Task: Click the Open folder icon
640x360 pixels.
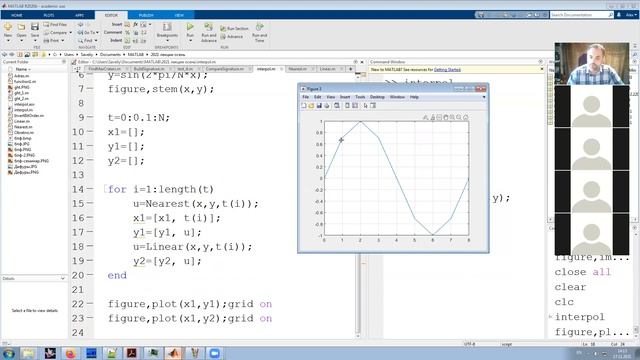Action: pyautogui.click(x=21, y=27)
